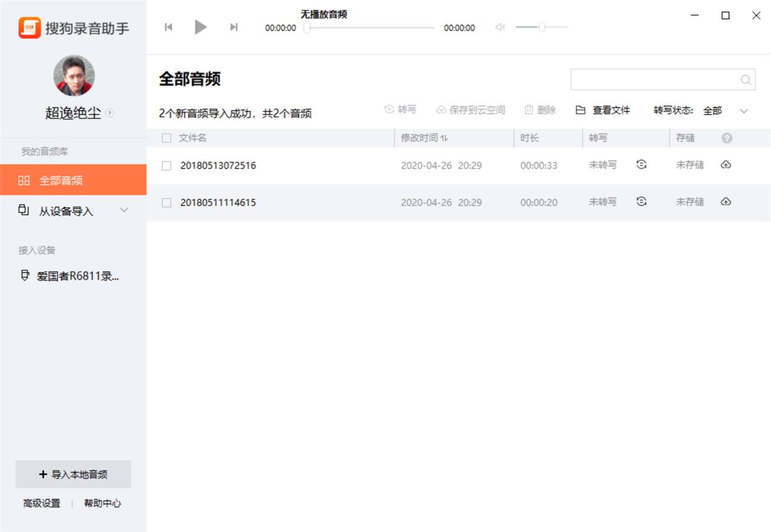
Task: Select all audio with the header checkbox
Action: [166, 138]
